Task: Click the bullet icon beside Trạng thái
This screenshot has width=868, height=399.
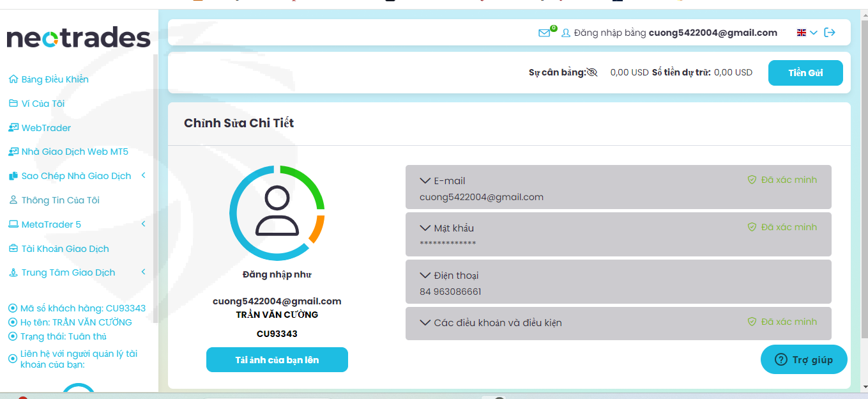Action: pos(13,336)
